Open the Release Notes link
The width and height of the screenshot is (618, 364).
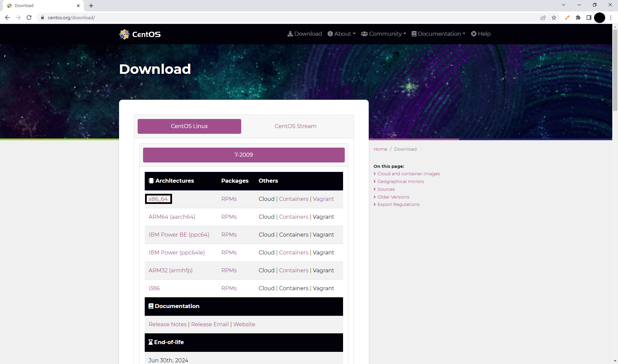[x=167, y=324]
